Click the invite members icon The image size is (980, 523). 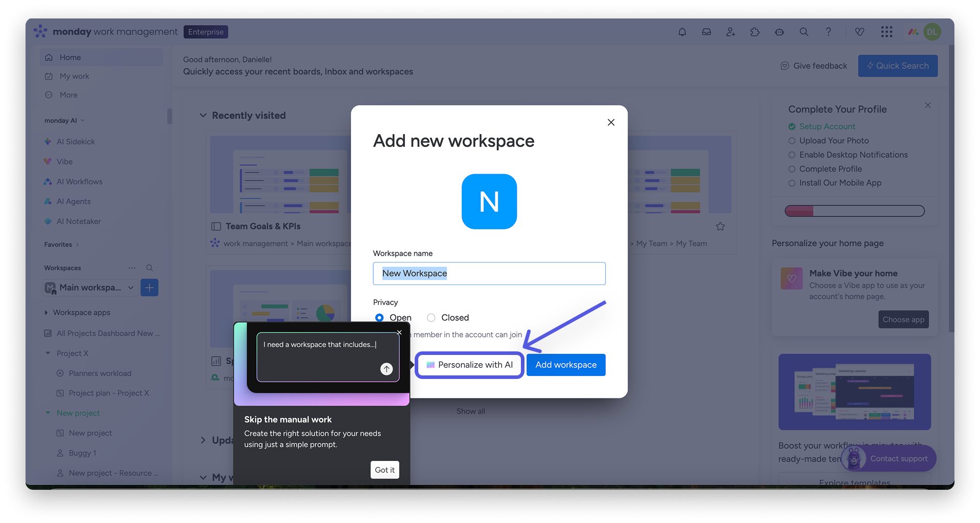(x=731, y=32)
